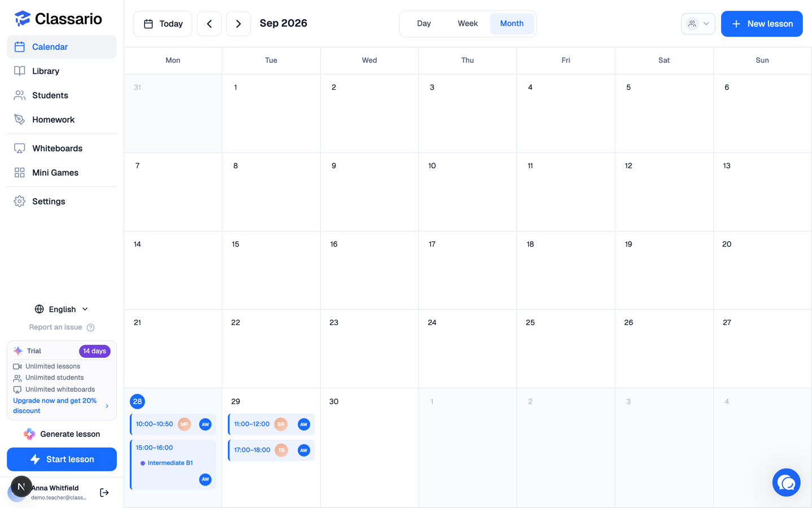Click the TB avatar on the 17:00 lesson
The image size is (812, 508).
pos(281,450)
